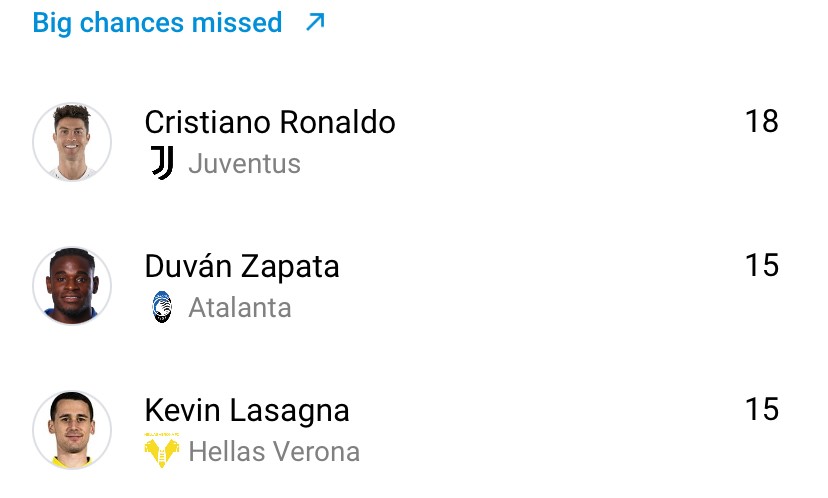Click the Atalanta club crest icon

click(x=162, y=307)
